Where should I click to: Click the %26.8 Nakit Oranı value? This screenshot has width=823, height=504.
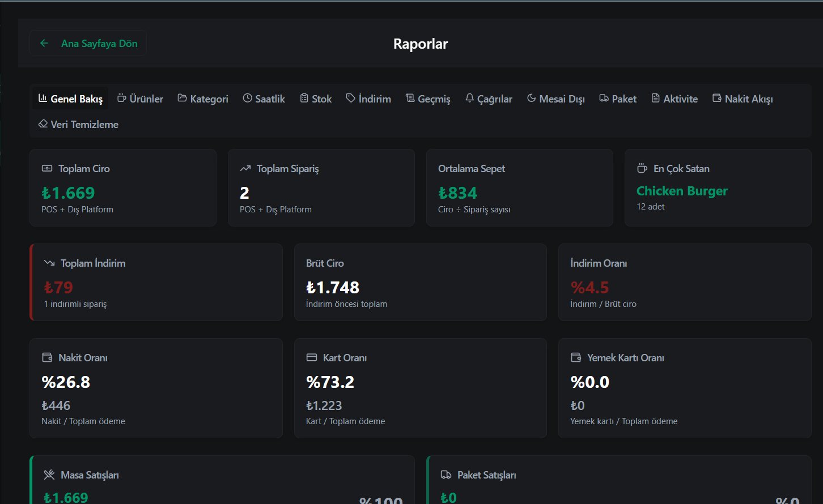coord(66,382)
